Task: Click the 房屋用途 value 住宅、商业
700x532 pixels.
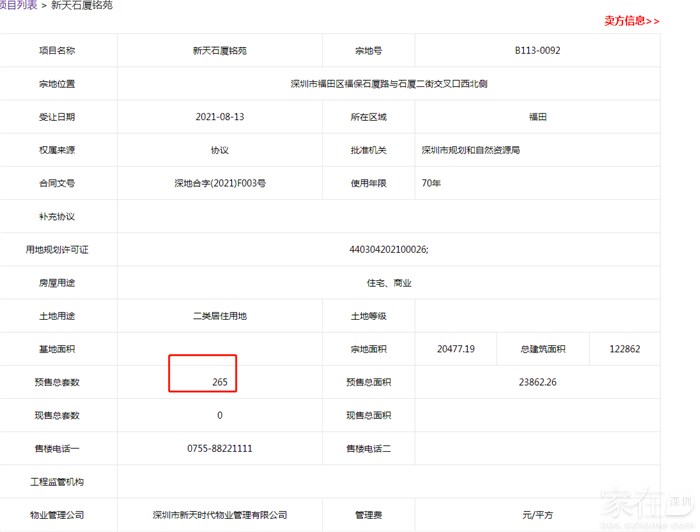Action: 389,283
